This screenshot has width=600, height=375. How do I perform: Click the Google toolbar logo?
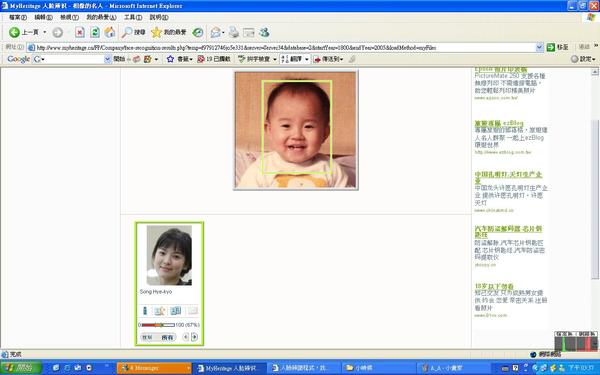pos(18,59)
